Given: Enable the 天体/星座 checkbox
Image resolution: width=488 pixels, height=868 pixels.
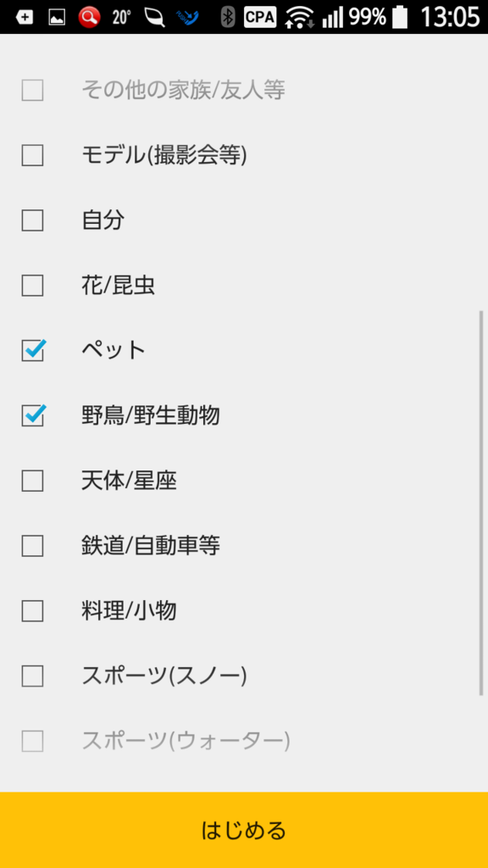Looking at the screenshot, I should tap(32, 481).
